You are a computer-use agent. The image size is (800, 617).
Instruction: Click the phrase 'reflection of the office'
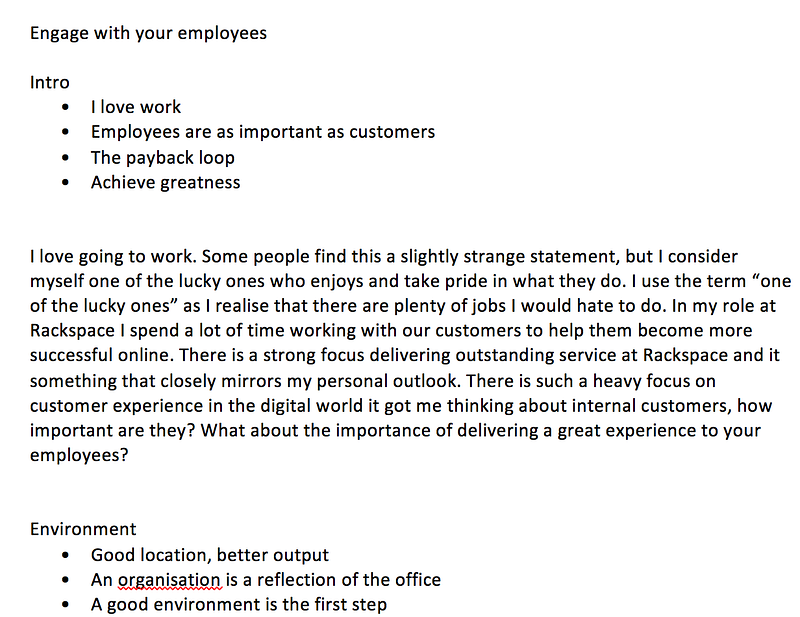(348, 580)
